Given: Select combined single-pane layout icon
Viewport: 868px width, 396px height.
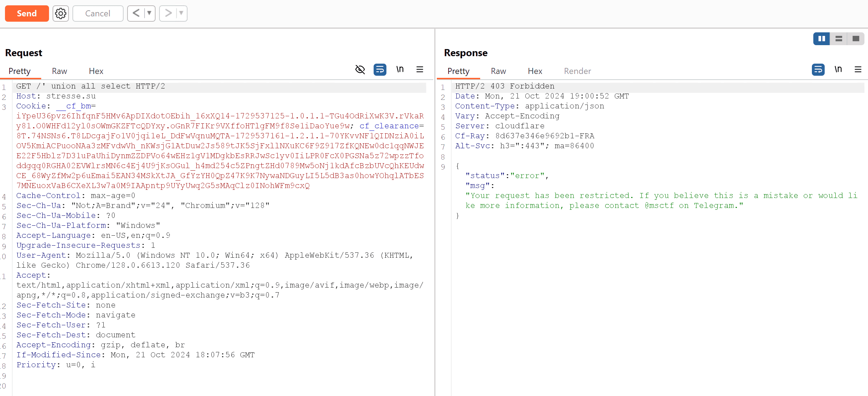Looking at the screenshot, I should pos(856,38).
